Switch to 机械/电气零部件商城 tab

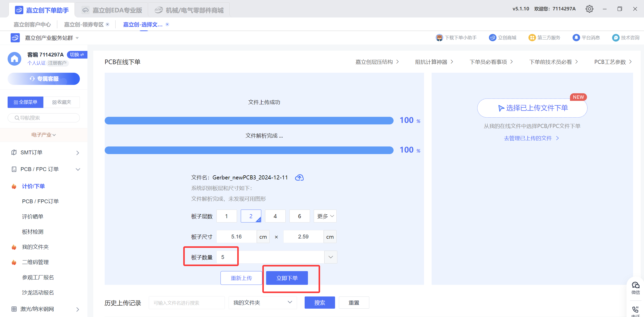[189, 10]
